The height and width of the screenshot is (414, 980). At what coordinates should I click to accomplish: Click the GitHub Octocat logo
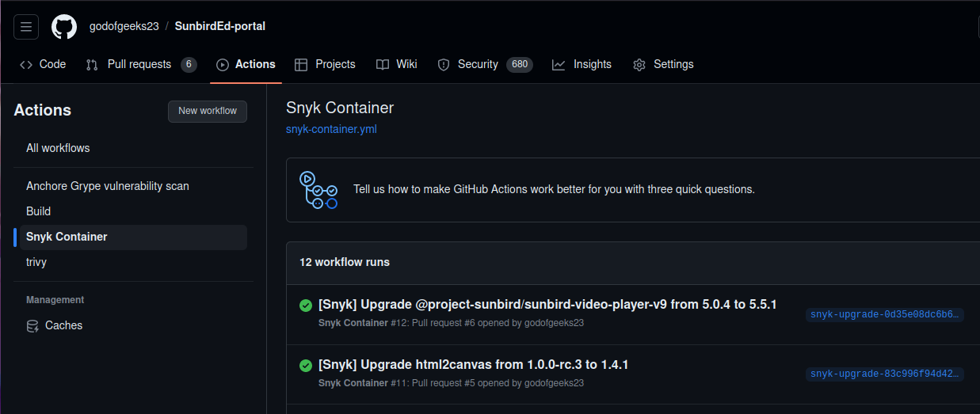(x=64, y=26)
